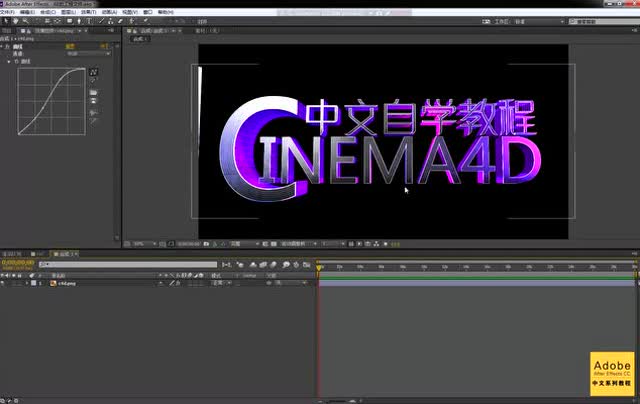This screenshot has height=404, width=640.
Task: Expand the c4d.png layer properties
Action: pos(27,283)
